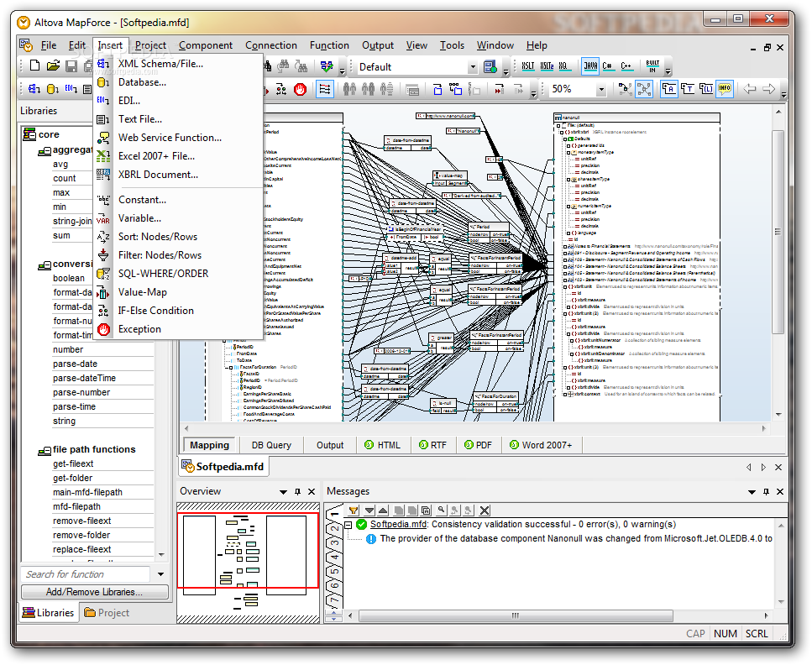Choose Value-Map from Insert menu

179,292
